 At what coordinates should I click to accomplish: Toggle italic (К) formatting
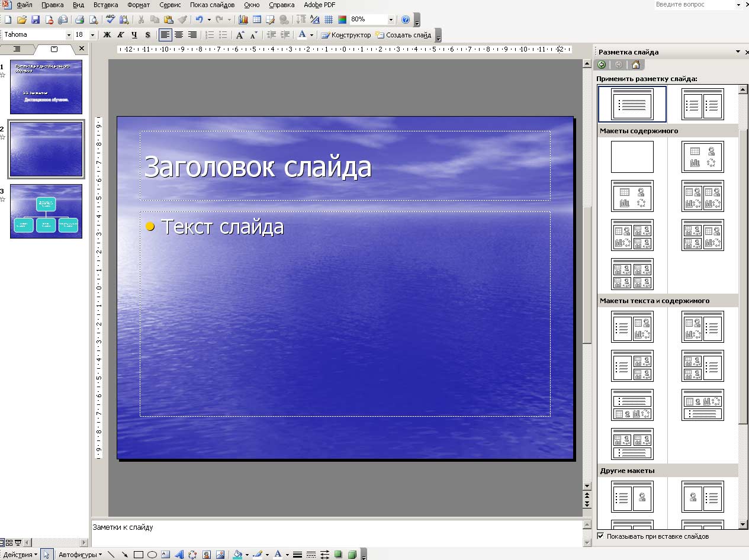pos(121,35)
